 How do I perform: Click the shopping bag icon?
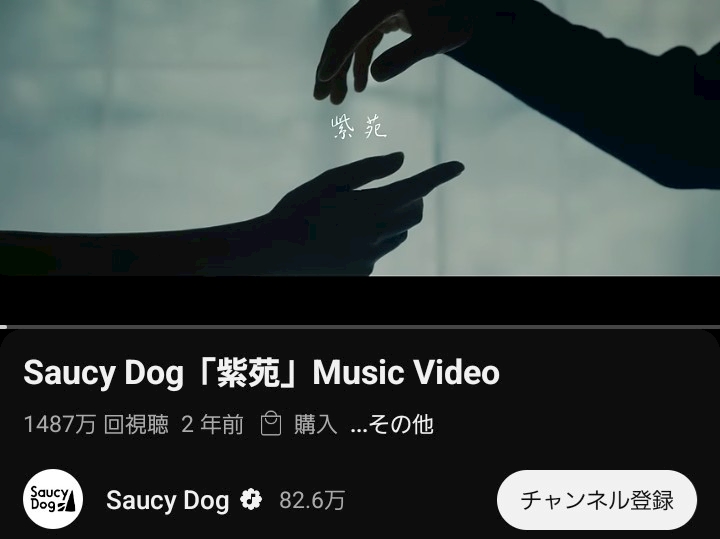click(271, 423)
